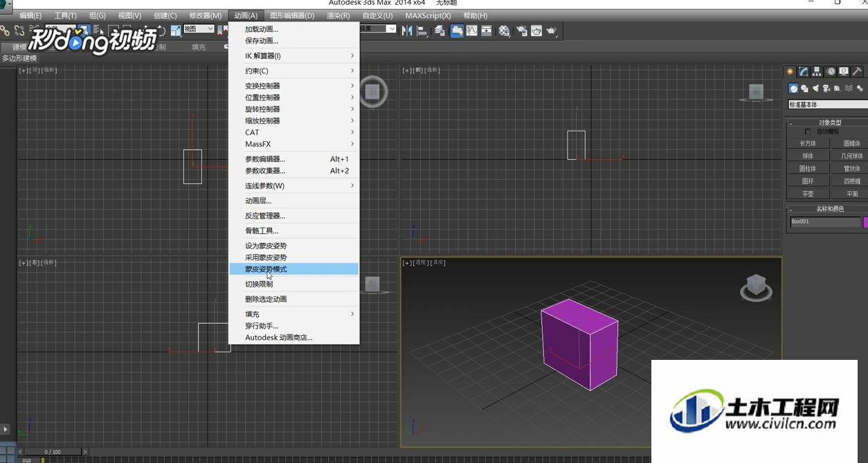Switch to the Utilities hammer tab
This screenshot has height=463, width=868.
point(857,71)
